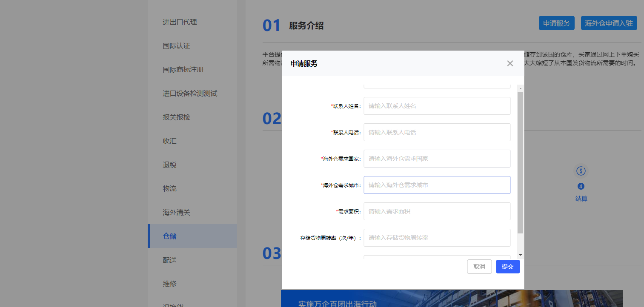The width and height of the screenshot is (644, 307).
Task: Click the 取消 cancel button
Action: [x=479, y=267]
